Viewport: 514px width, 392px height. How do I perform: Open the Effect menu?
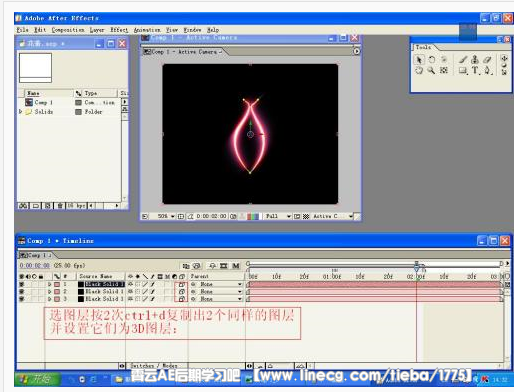click(x=119, y=30)
